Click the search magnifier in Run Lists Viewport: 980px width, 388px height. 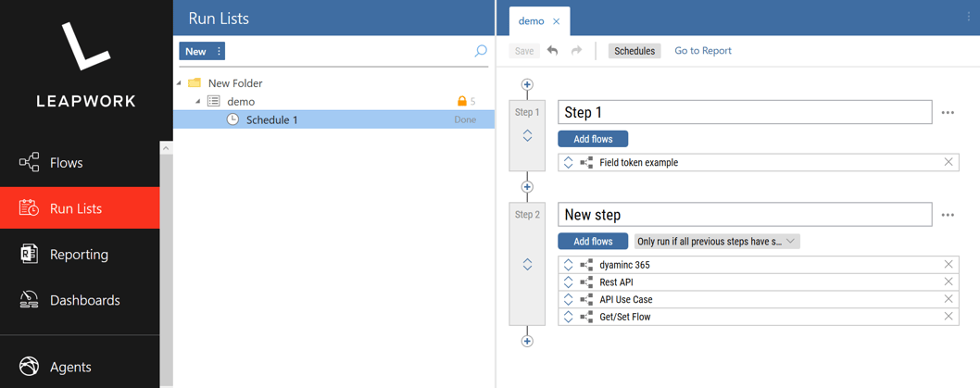coord(481,51)
